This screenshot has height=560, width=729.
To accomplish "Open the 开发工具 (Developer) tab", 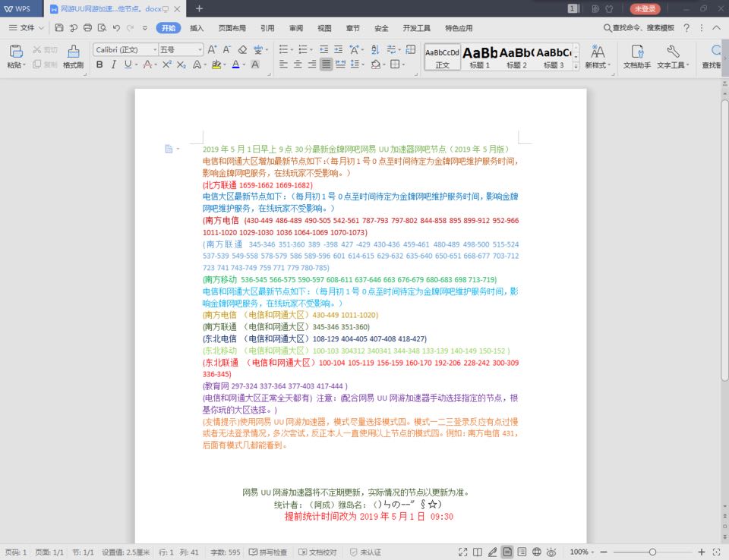I will (x=417, y=28).
